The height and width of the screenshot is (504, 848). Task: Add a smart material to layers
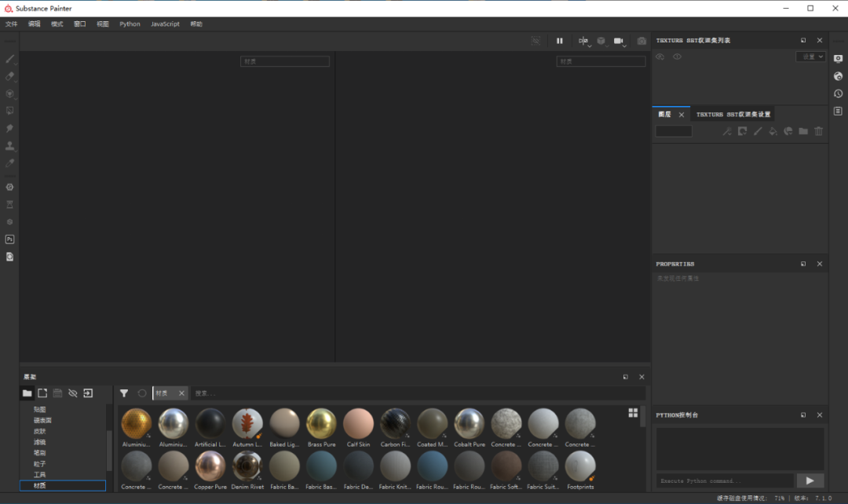pyautogui.click(x=788, y=131)
